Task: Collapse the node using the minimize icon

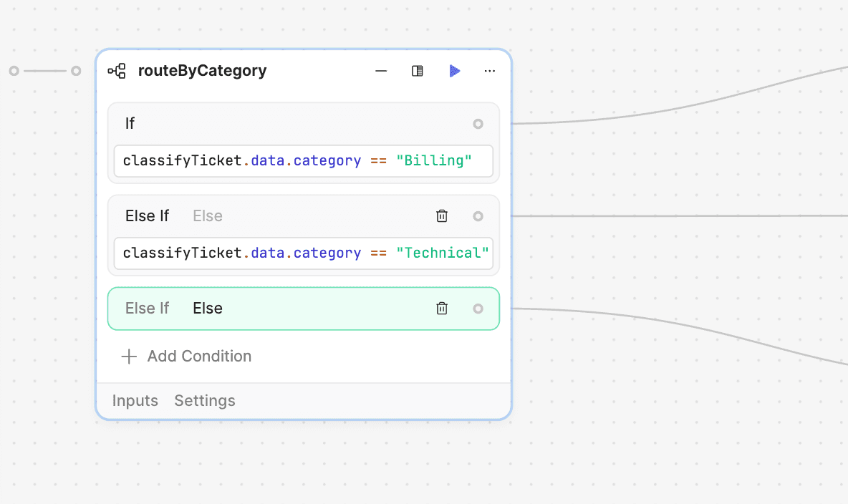Action: coord(381,71)
